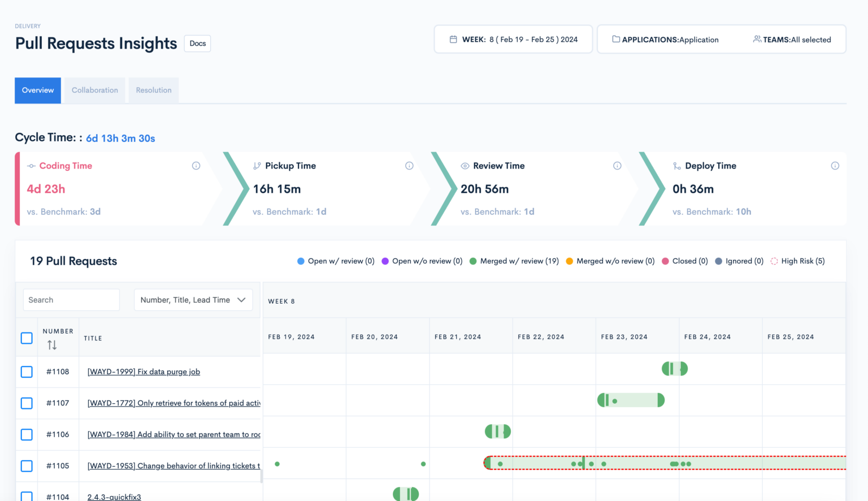Select the header checkbox to select all PRs

tap(27, 338)
